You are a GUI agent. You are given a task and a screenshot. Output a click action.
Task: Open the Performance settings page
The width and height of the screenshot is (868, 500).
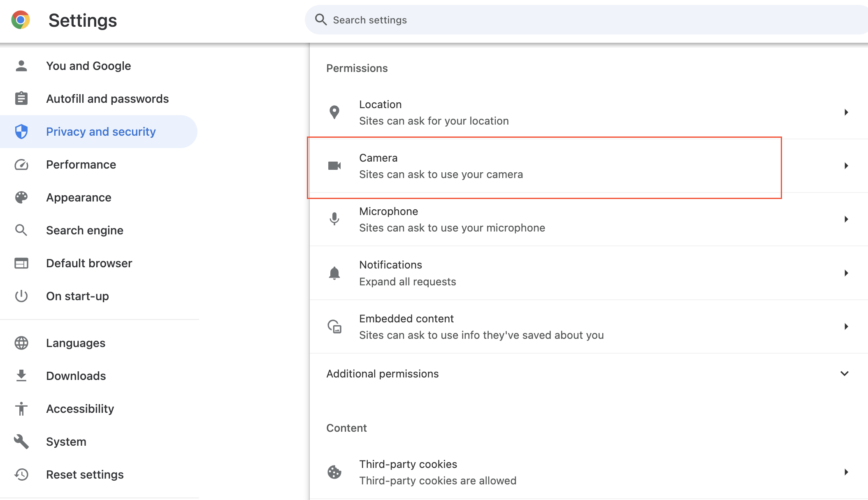coord(99,164)
